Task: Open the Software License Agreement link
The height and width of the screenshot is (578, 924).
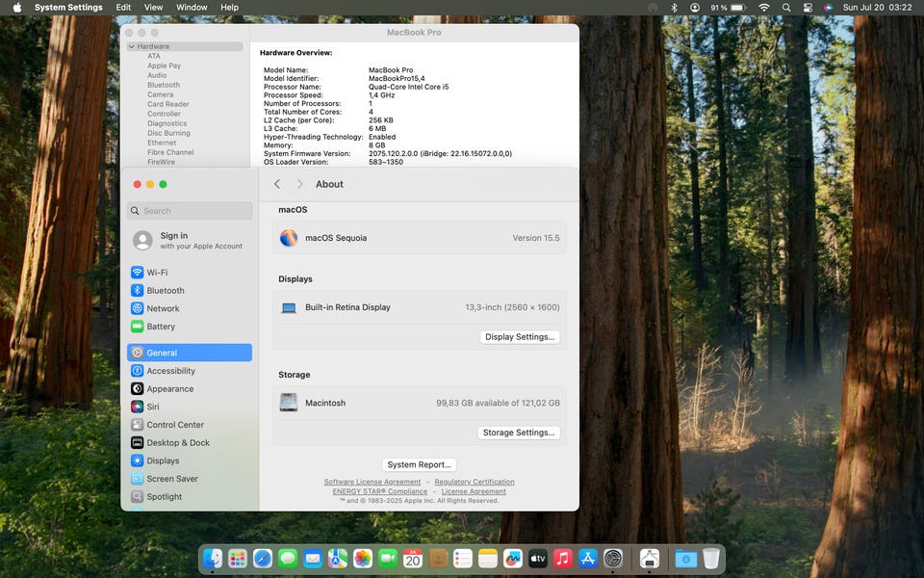Action: pyautogui.click(x=372, y=482)
